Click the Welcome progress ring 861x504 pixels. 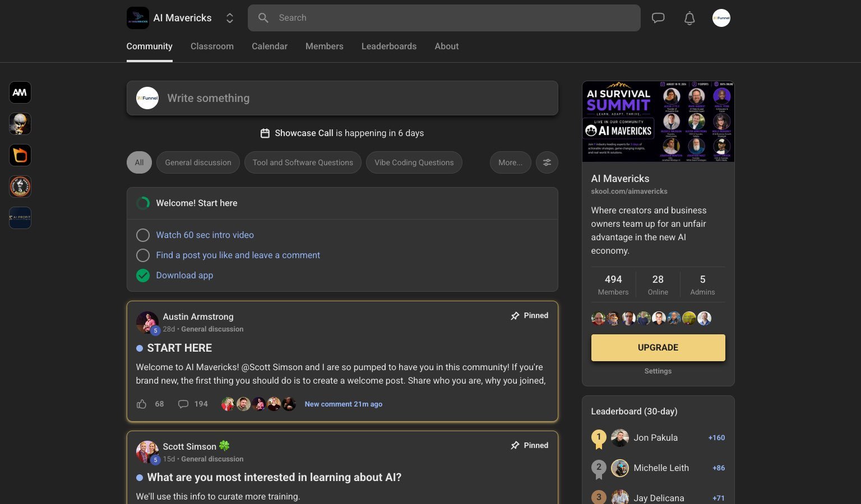click(x=143, y=203)
